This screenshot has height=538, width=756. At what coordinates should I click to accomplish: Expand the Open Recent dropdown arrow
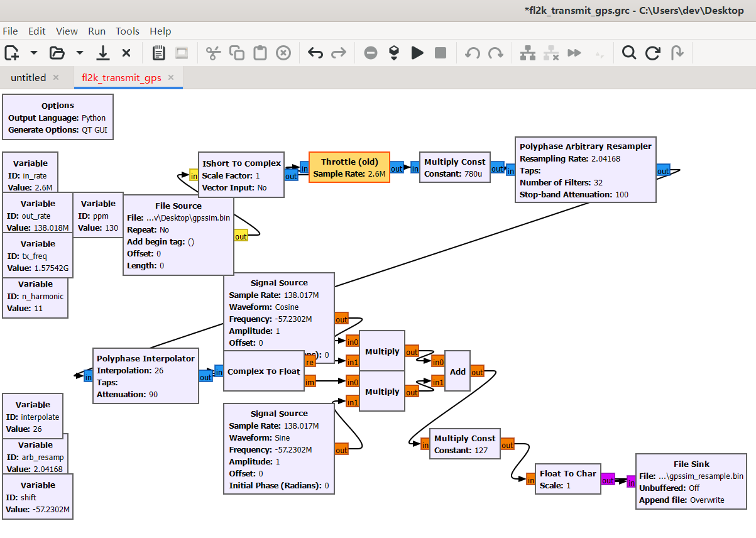tap(79, 53)
